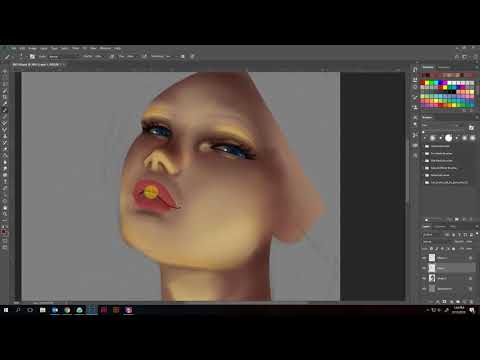The image size is (480, 360).
Task: Open the Windows Start menu
Action: tap(6, 310)
